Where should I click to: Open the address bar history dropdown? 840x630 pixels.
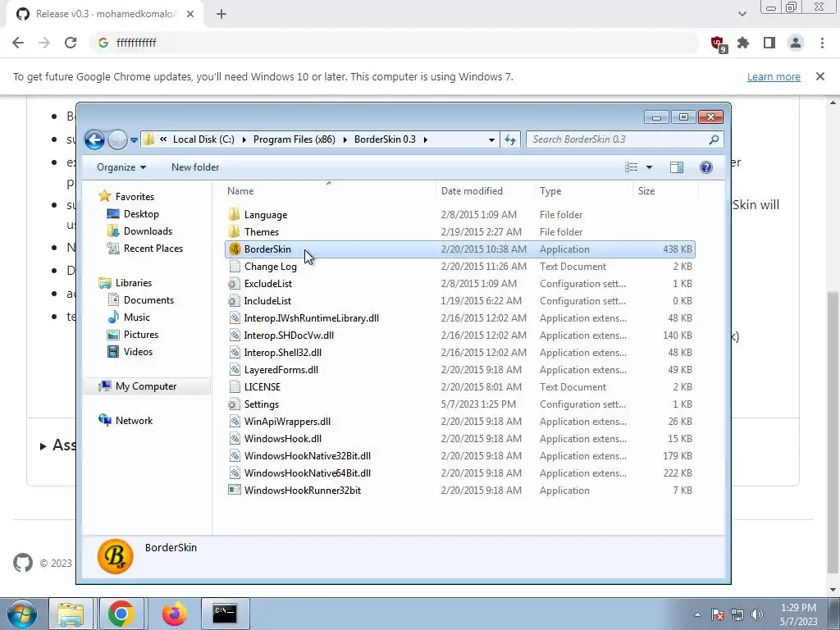(491, 139)
